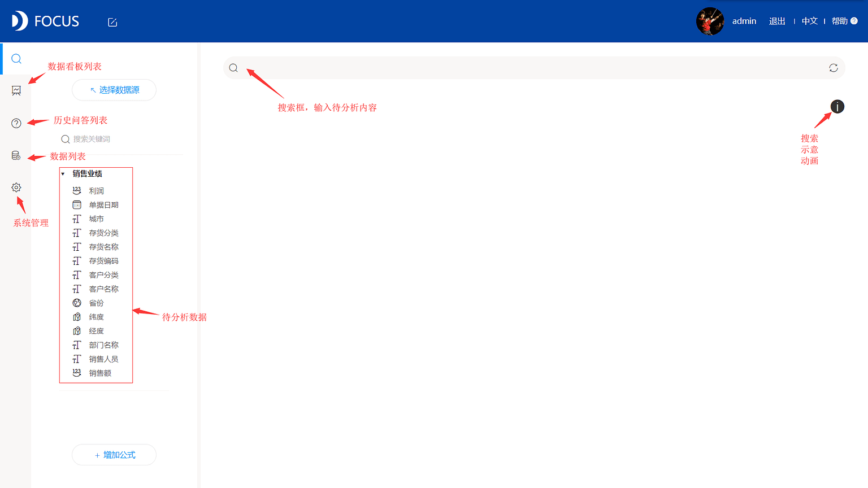Click the edit note icon beside FOCUS
The height and width of the screenshot is (488, 868).
pos(112,22)
